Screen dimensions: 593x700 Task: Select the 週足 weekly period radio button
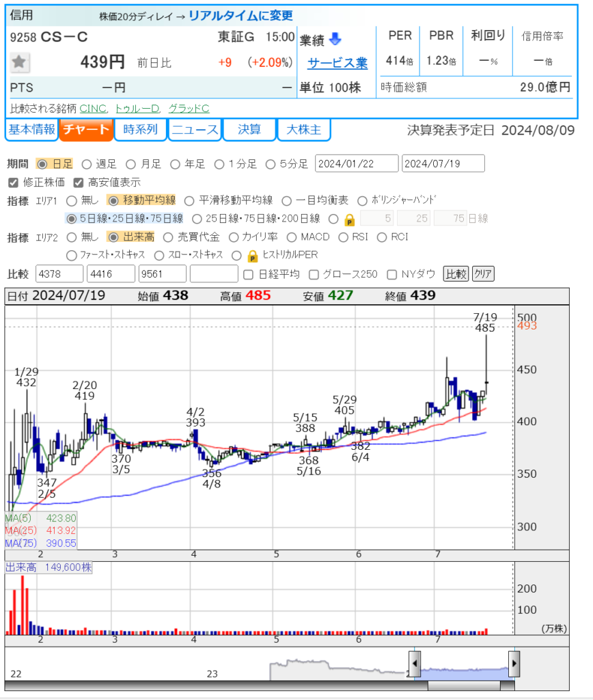pos(86,164)
